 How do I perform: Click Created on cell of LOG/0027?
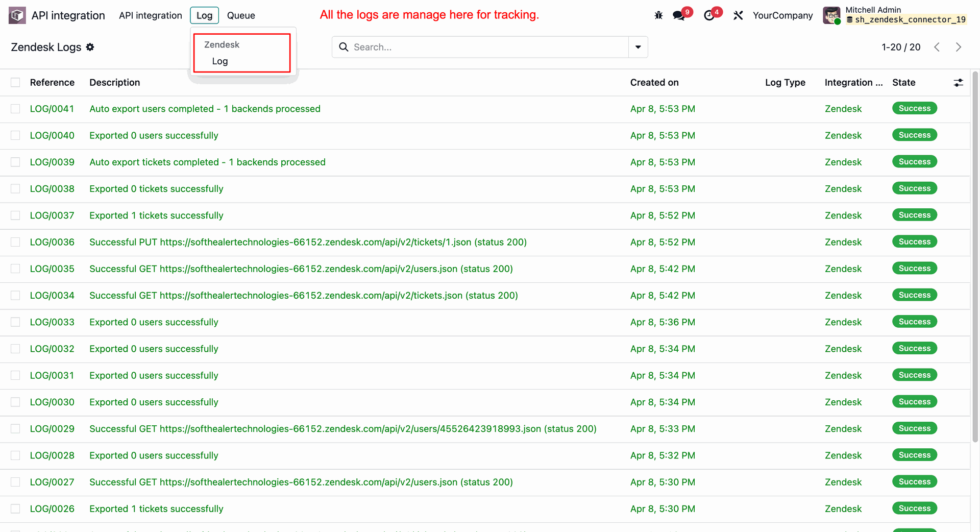(x=663, y=482)
